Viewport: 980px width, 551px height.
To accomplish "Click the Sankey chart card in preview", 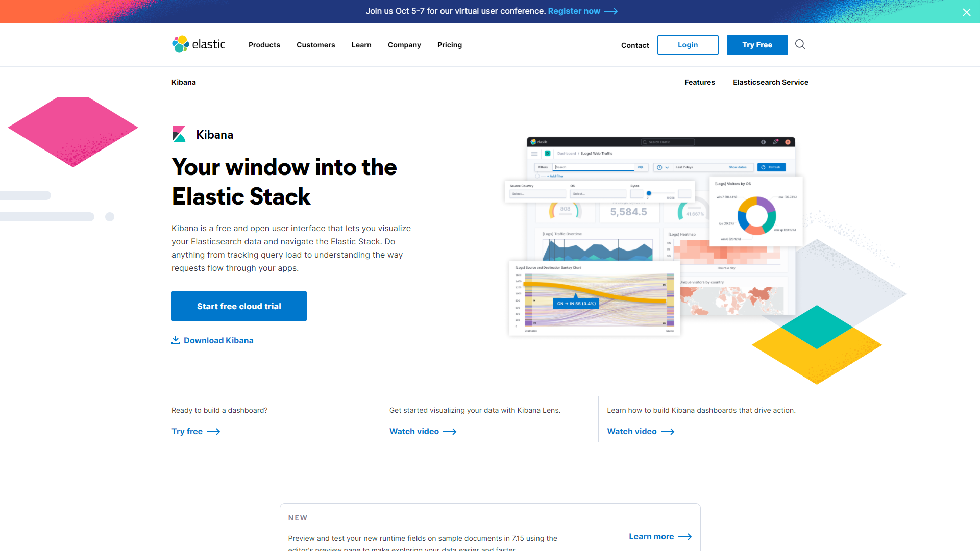I will pos(595,298).
